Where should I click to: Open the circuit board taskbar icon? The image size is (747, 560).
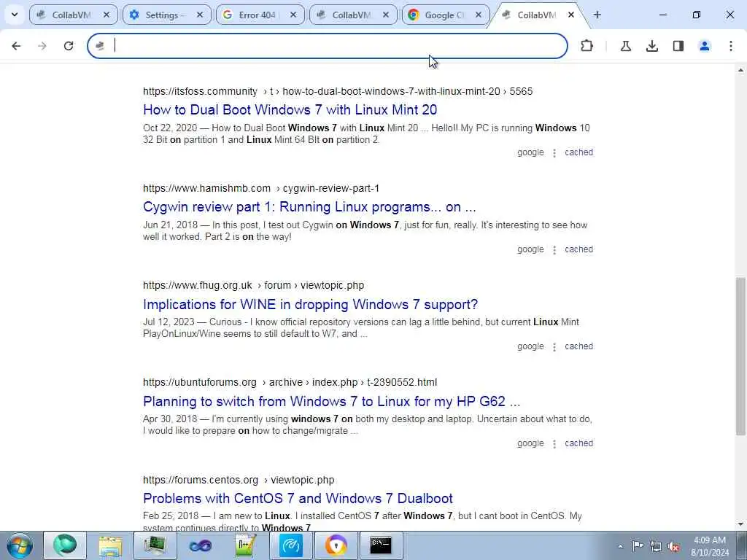point(155,545)
